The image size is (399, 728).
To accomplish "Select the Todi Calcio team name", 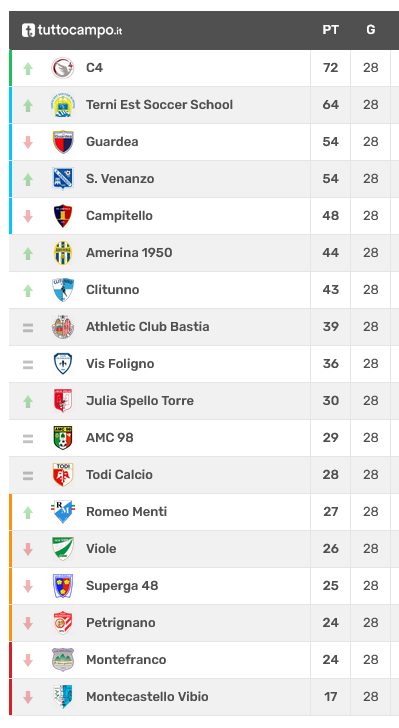I will 119,474.
